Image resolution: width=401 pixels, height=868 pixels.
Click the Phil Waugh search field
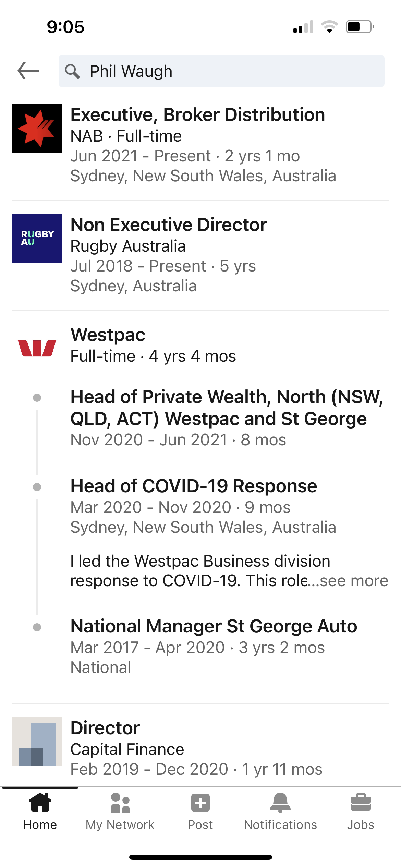pos(221,71)
